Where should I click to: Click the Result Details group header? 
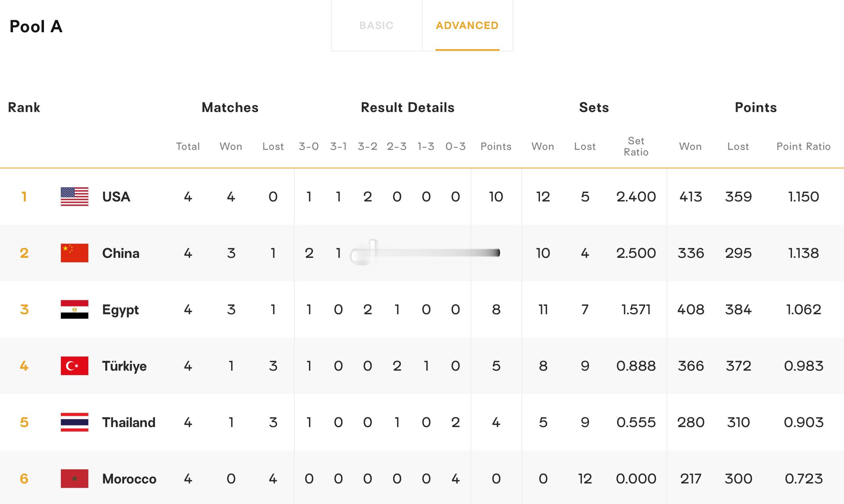click(408, 108)
